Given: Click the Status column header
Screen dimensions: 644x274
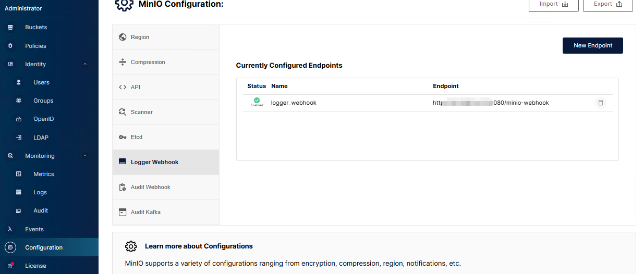Looking at the screenshot, I should 257,86.
